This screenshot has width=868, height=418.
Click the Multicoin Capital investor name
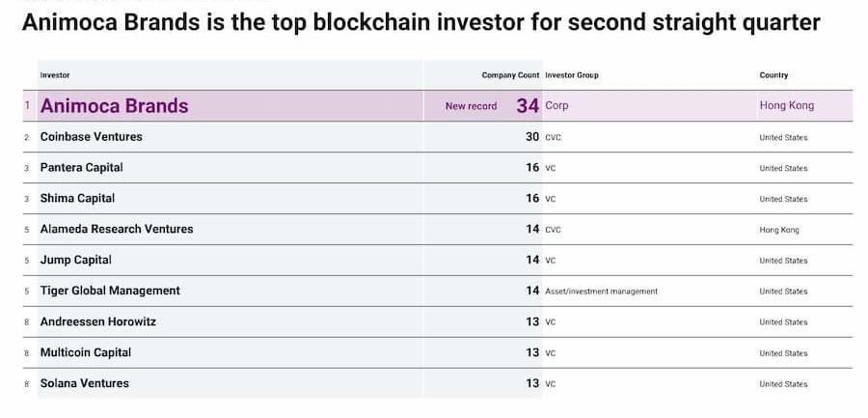(85, 353)
